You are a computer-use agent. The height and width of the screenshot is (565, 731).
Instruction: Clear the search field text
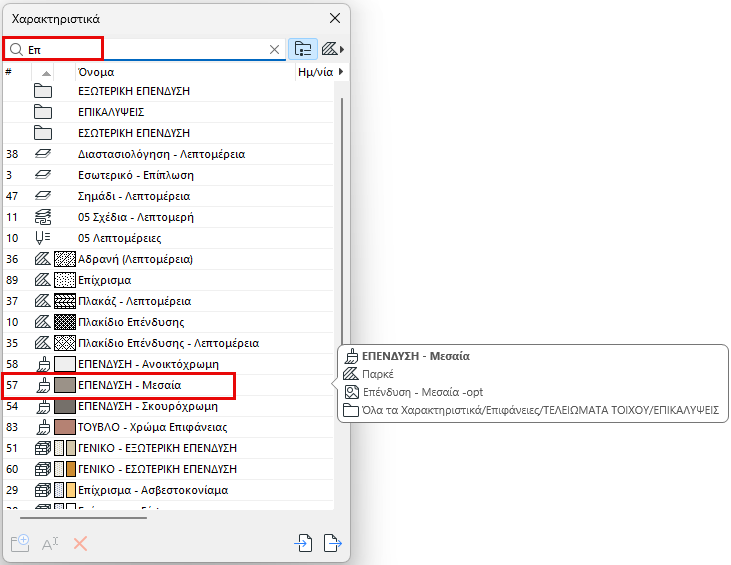point(275,49)
